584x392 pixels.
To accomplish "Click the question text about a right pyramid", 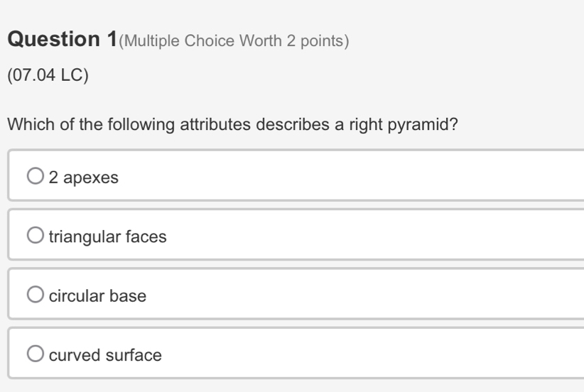I will click(x=232, y=125).
